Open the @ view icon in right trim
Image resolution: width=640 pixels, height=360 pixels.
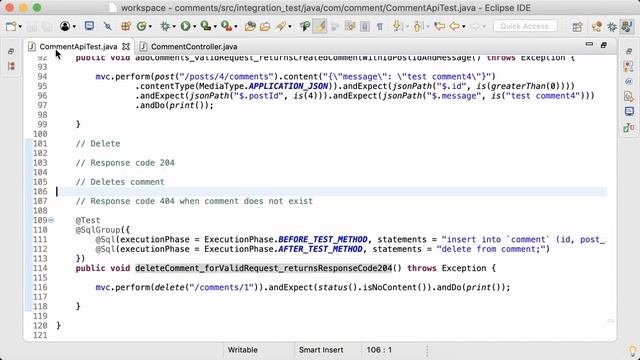tap(629, 82)
